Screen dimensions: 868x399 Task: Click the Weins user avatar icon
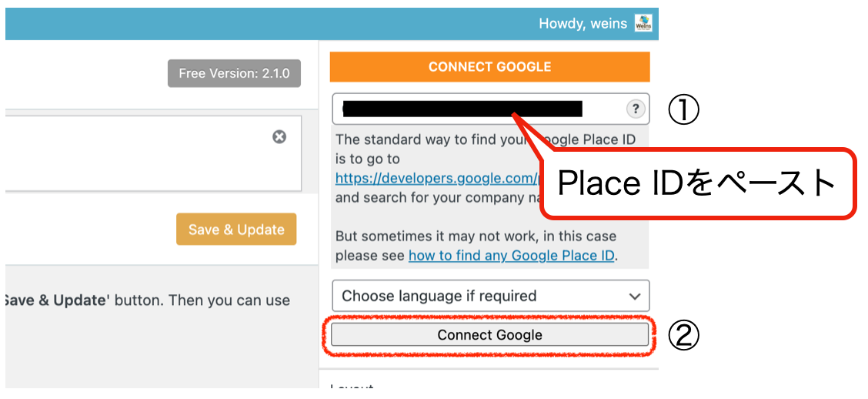pyautogui.click(x=643, y=23)
